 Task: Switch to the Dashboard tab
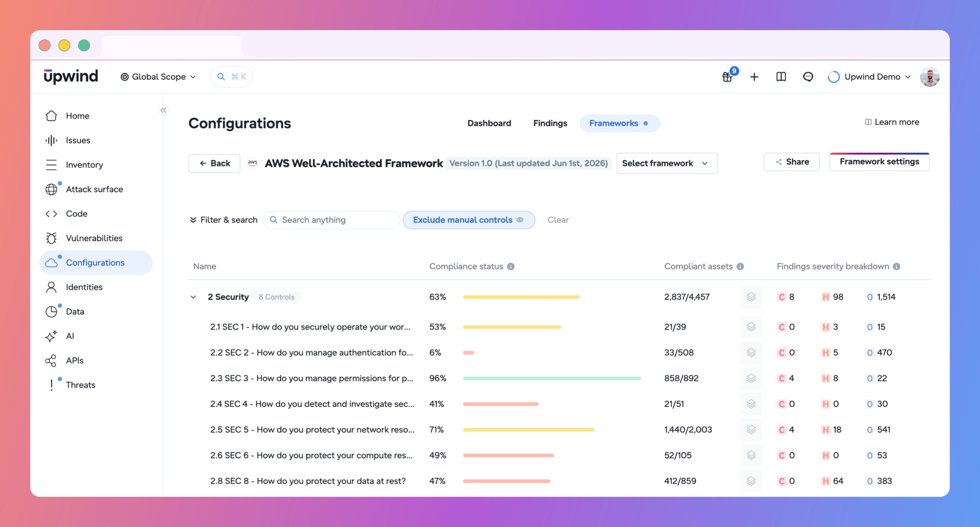[489, 123]
